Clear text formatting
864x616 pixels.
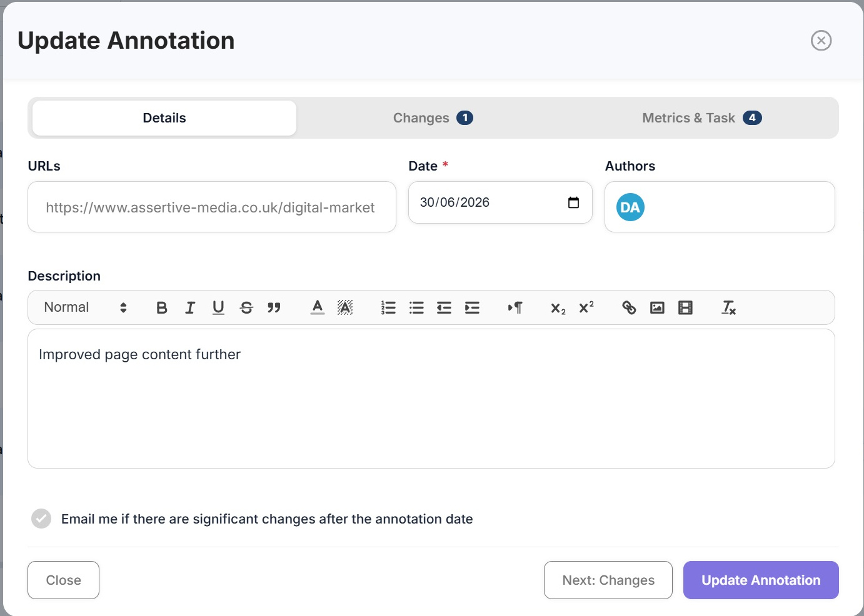[729, 307]
